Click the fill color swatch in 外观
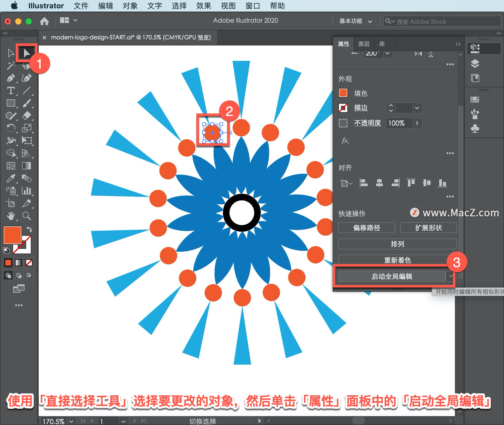This screenshot has width=504, height=425. (343, 93)
